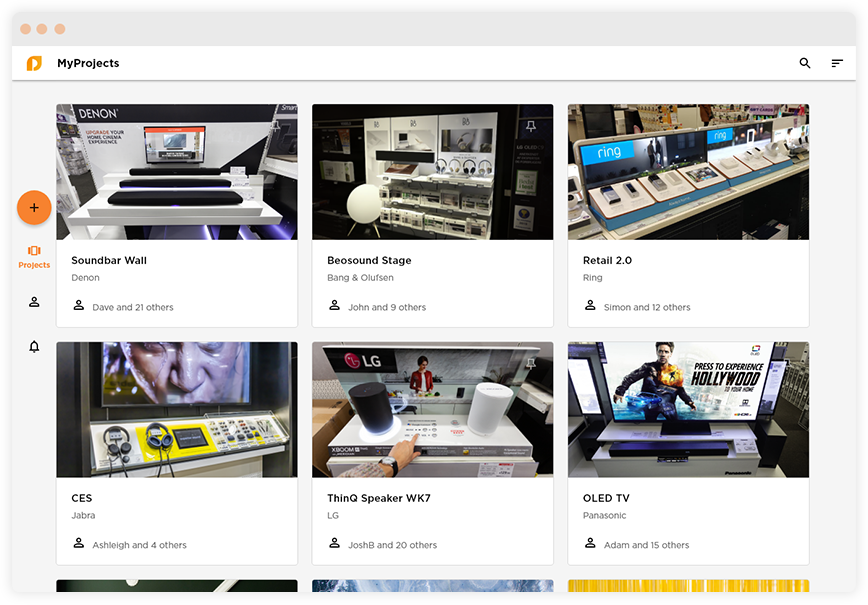Image resolution: width=868 pixels, height=605 pixels.
Task: Click the pin icon on Soundbar Wall image
Action: pyautogui.click(x=275, y=126)
